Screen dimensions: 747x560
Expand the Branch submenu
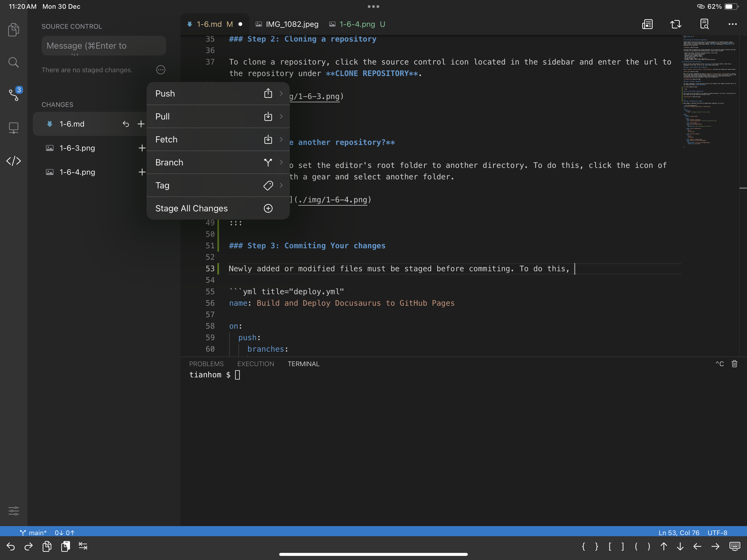(x=218, y=162)
